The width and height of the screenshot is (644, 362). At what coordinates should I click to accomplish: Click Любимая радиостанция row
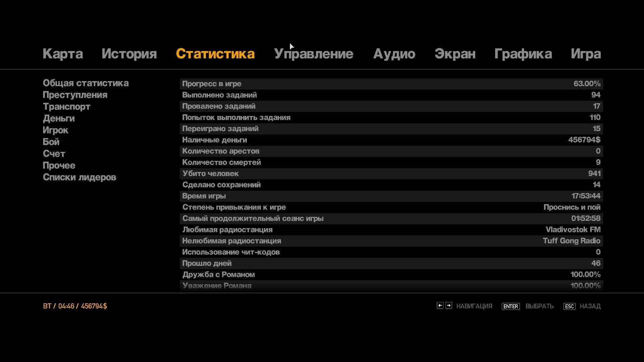tap(391, 230)
